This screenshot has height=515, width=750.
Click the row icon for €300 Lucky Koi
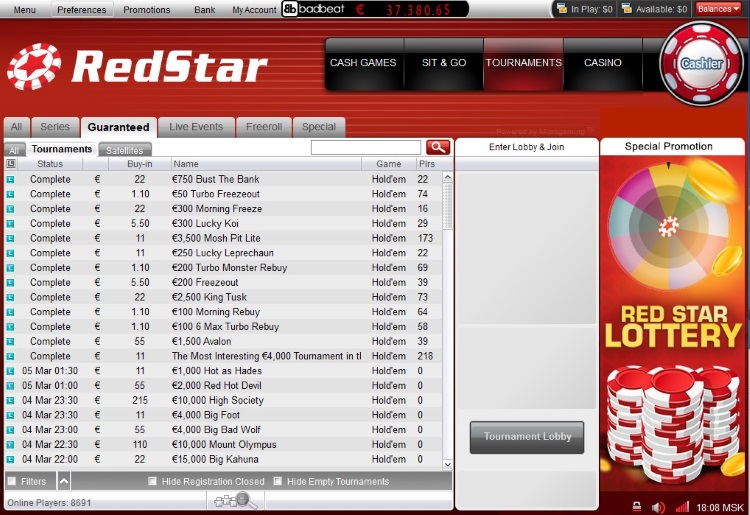coord(10,224)
